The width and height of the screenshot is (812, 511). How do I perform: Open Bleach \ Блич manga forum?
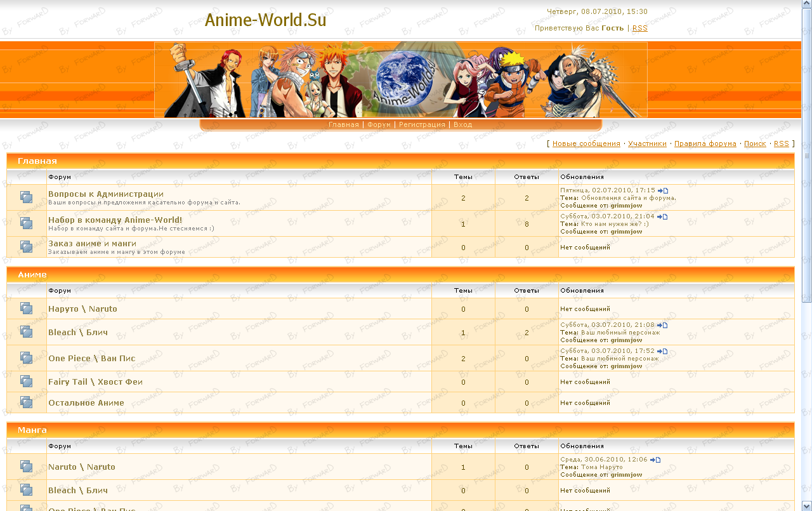coord(78,491)
